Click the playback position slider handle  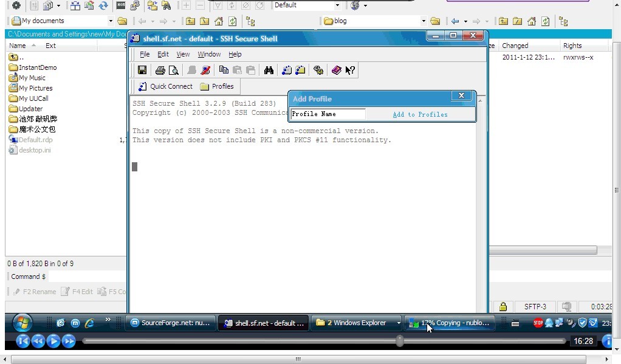point(400,341)
